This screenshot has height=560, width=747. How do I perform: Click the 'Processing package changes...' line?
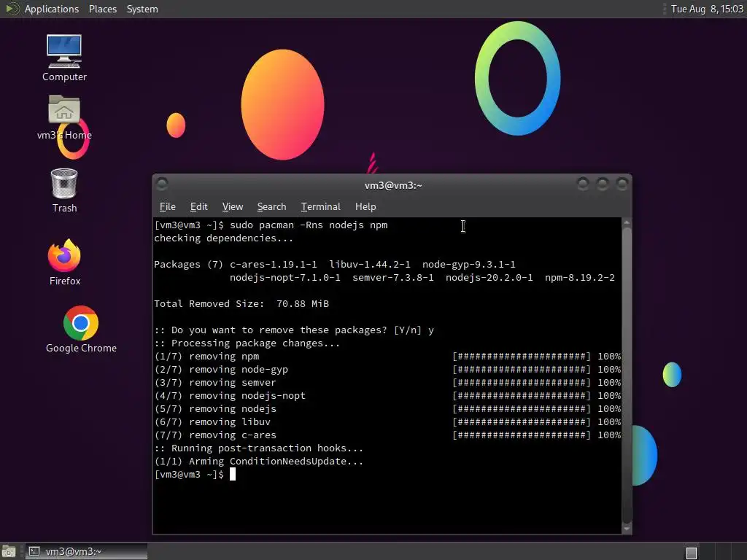click(247, 343)
